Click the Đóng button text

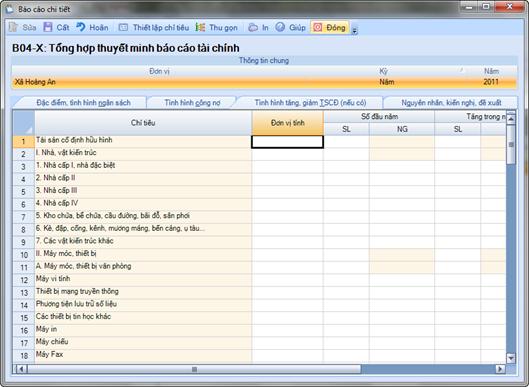coord(336,28)
